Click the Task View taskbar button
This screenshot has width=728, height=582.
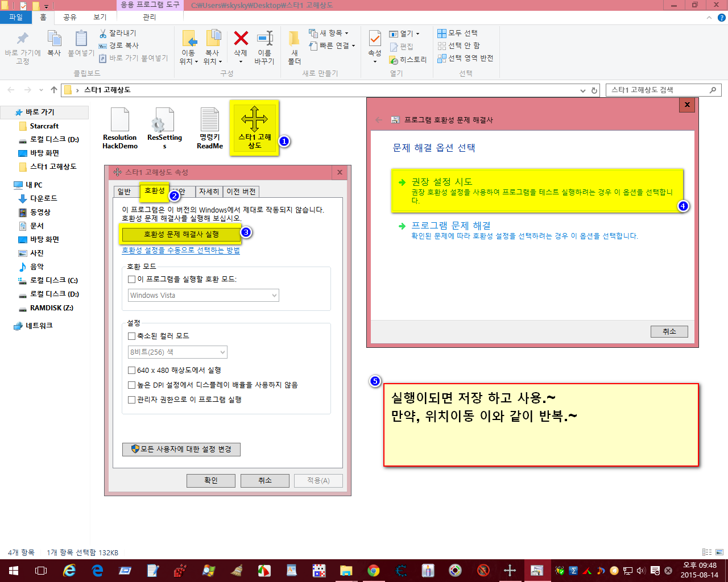(x=41, y=571)
